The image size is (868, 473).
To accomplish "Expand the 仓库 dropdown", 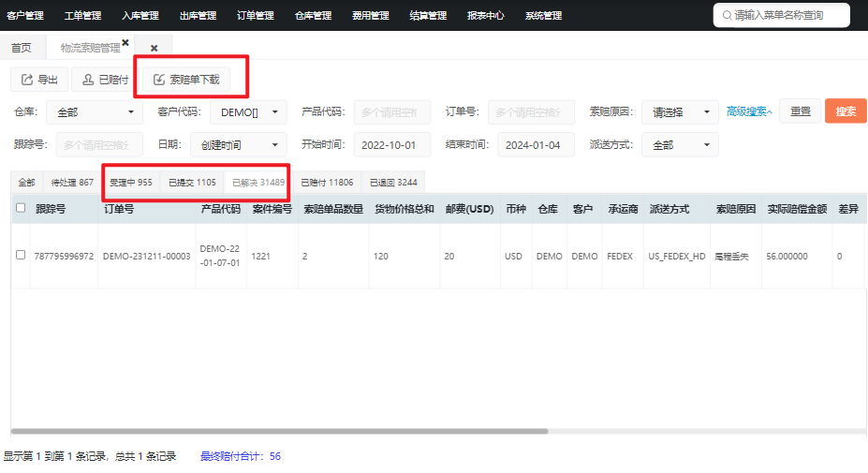I will pos(95,112).
